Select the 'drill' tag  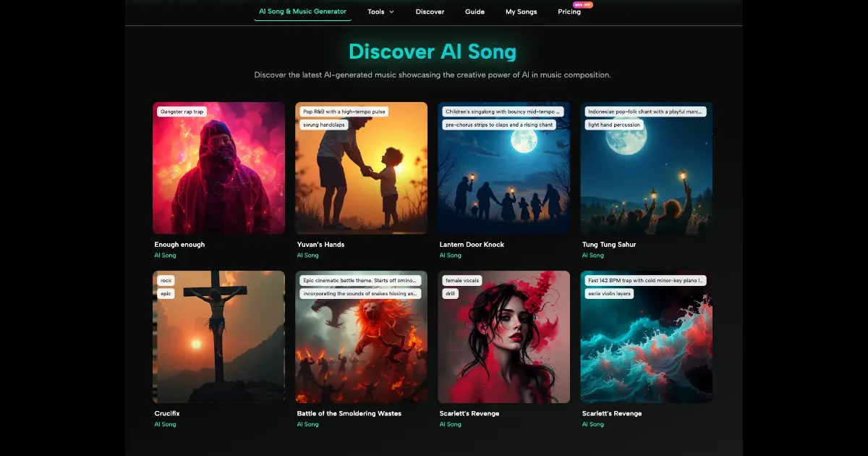[x=451, y=293]
